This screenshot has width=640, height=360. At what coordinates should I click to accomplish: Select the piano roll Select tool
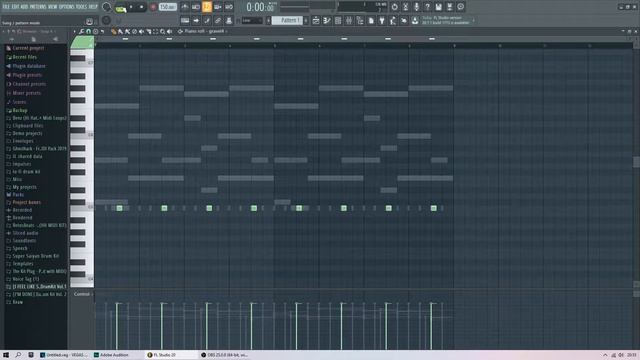coord(156,31)
